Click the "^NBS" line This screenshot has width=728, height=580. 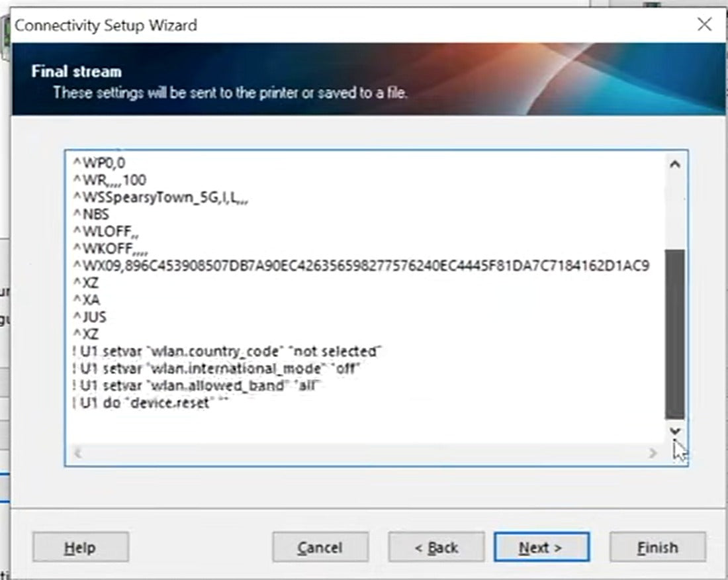[91, 215]
